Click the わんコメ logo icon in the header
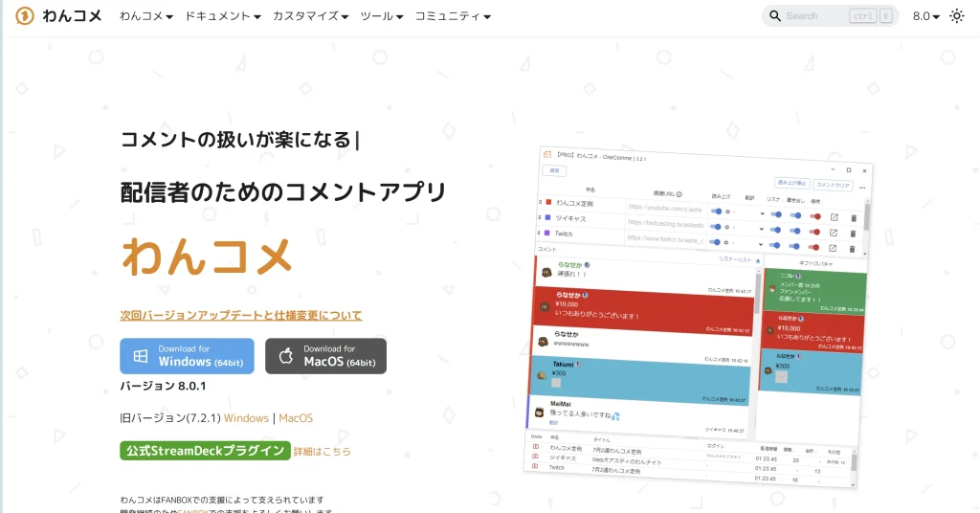Viewport: 980px width, 513px height. coord(25,16)
